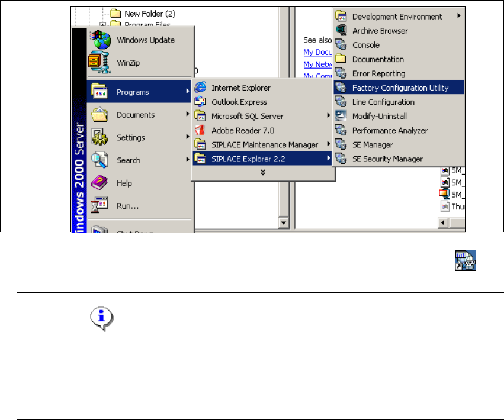Click the Microsoft SQL Server folder icon
This screenshot has width=504, height=420.
pyautogui.click(x=200, y=115)
